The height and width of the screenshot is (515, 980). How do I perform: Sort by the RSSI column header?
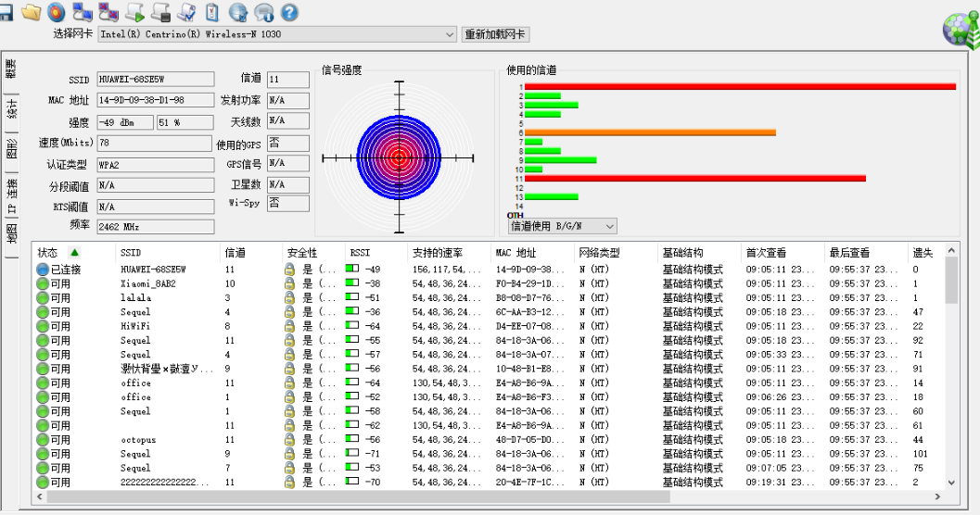[375, 253]
